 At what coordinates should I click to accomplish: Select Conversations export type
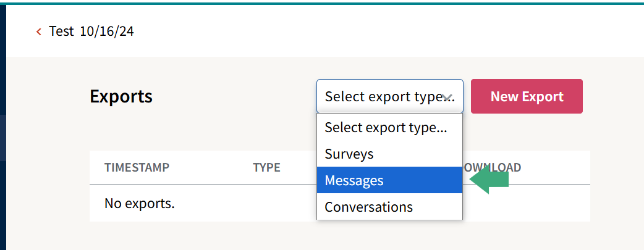pyautogui.click(x=368, y=207)
